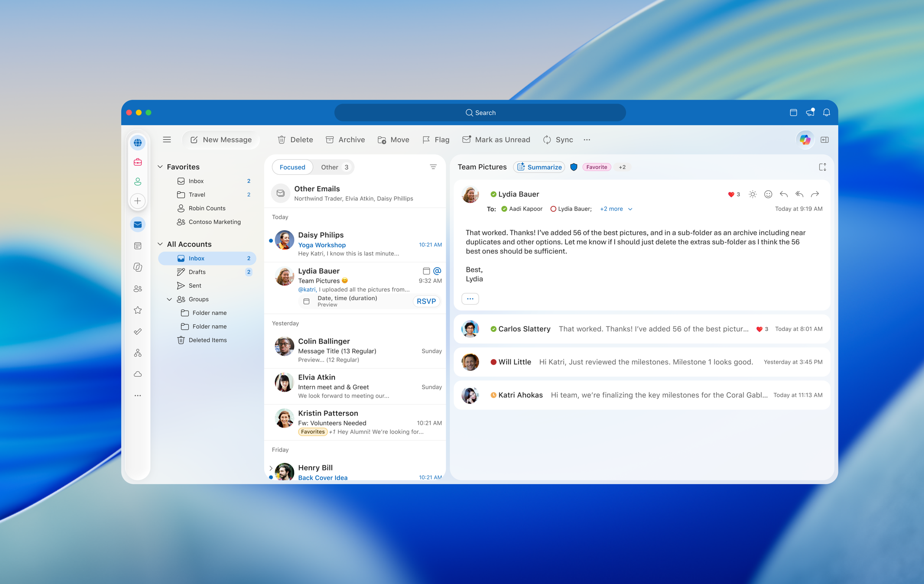Open the To Do checkmark sidebar icon
The width and height of the screenshot is (924, 584).
pyautogui.click(x=138, y=331)
